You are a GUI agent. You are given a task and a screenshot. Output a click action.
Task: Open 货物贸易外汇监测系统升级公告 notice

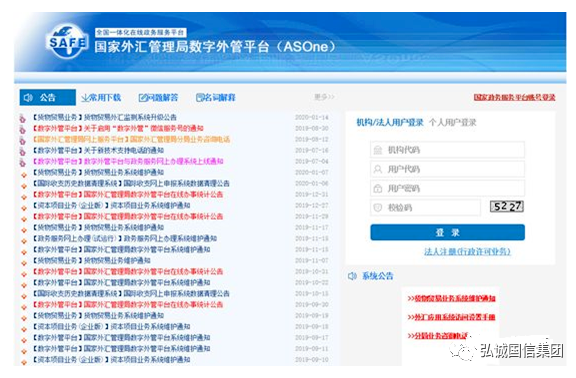(x=105, y=117)
